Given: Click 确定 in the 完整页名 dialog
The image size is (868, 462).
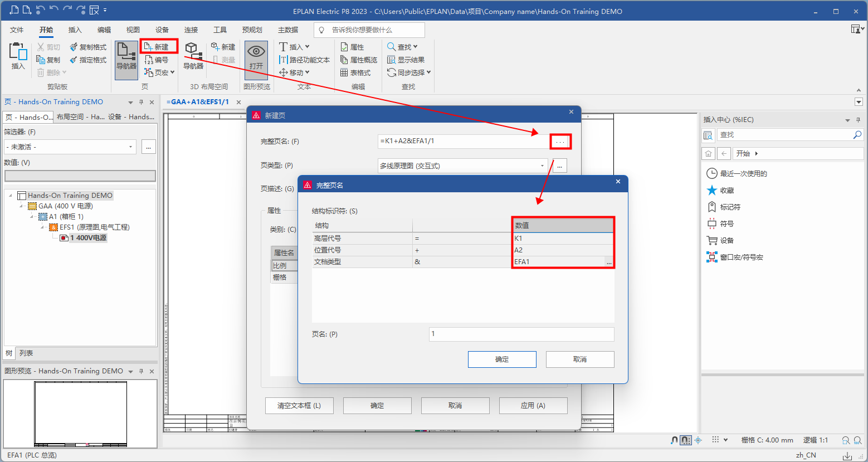Looking at the screenshot, I should 501,359.
